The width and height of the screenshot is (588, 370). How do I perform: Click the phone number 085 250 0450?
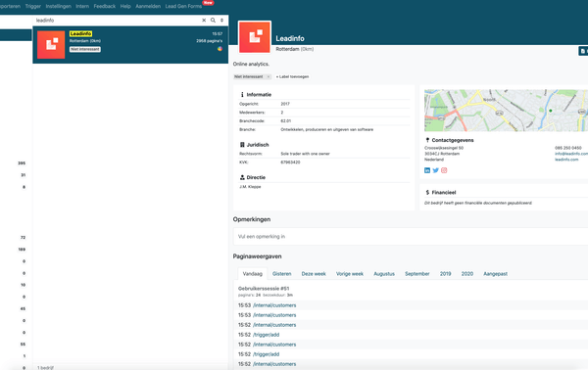[x=568, y=148]
